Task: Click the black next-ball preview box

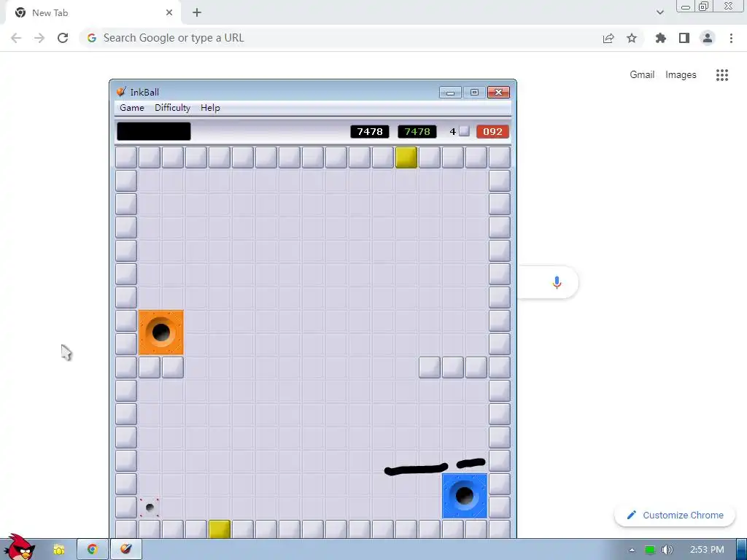Action: (x=154, y=131)
